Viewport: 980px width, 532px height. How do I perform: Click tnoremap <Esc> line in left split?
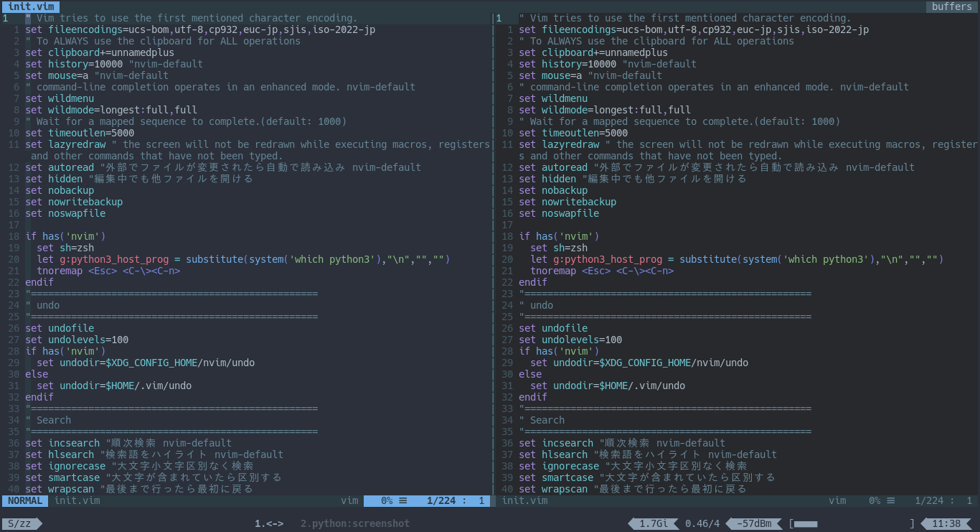108,271
